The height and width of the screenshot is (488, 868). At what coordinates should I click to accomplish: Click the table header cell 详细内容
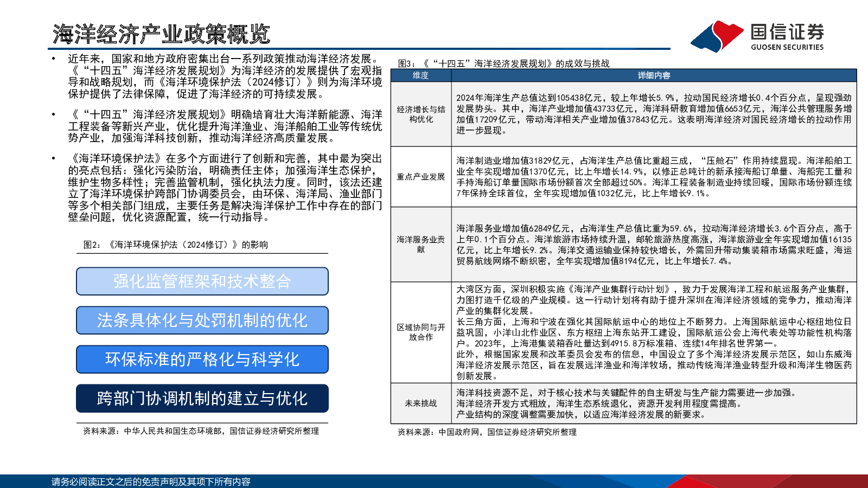click(x=654, y=75)
